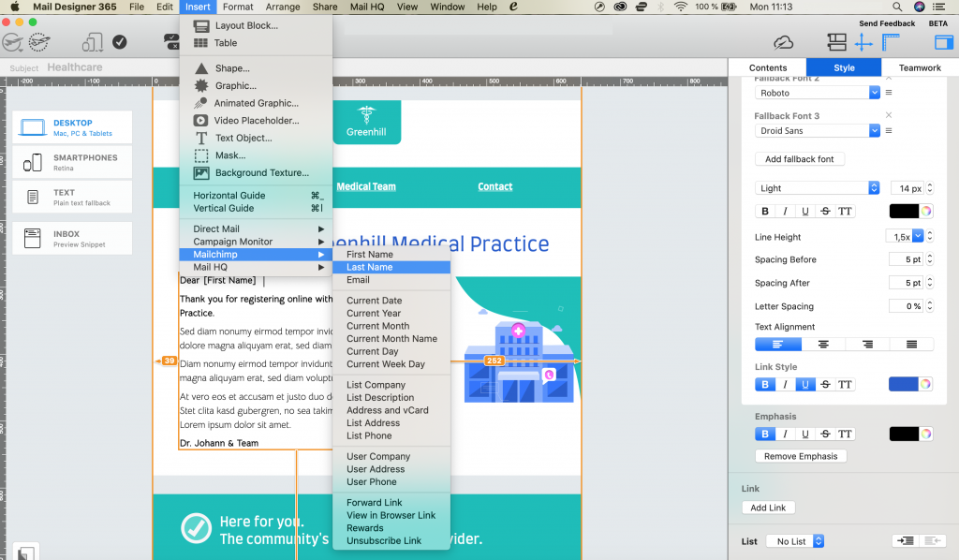Toggle layout block outlines icon
Viewport: 959px width, 560px height.
tap(836, 42)
